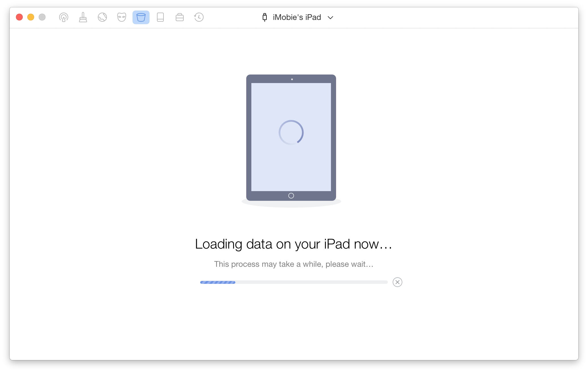Open the briefcase toolbox icon

[180, 17]
